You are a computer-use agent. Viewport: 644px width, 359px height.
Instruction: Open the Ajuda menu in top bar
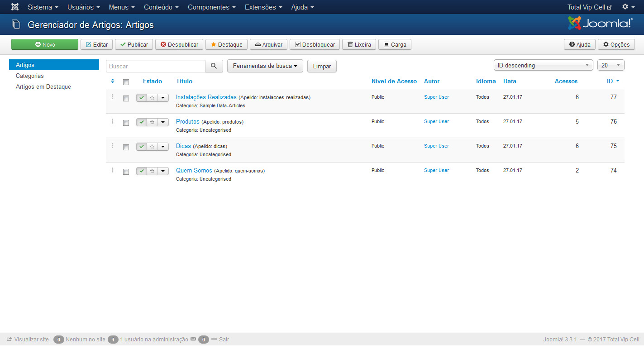(x=302, y=7)
